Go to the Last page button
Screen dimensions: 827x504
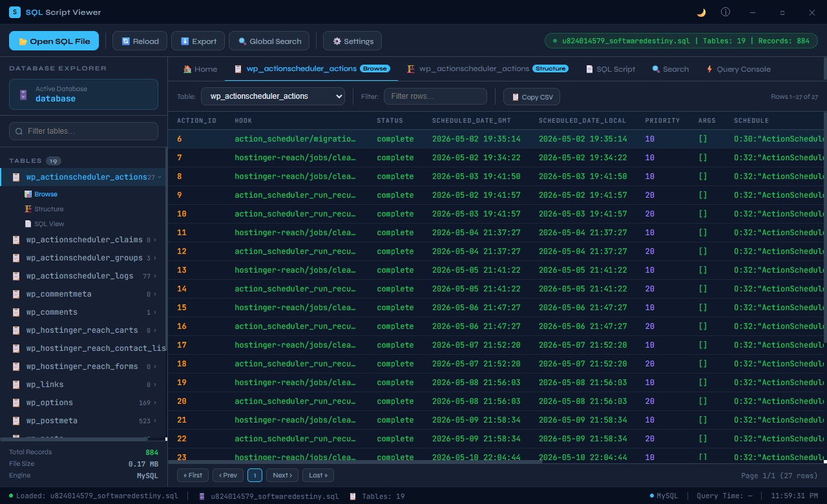point(318,475)
